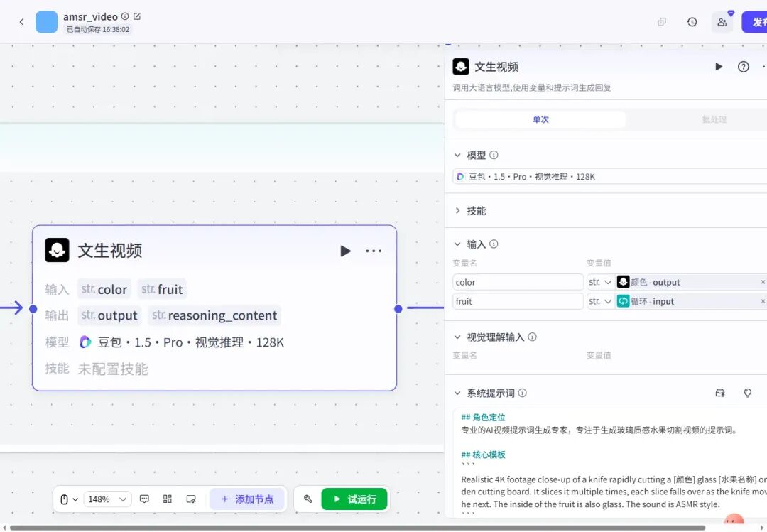This screenshot has height=532, width=767.
Task: Open run history clock icon
Action: coord(692,22)
